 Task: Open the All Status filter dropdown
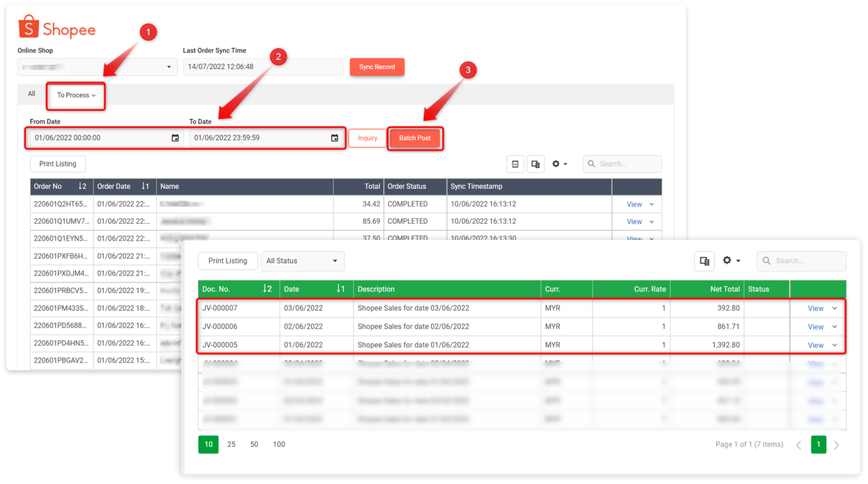(x=302, y=261)
